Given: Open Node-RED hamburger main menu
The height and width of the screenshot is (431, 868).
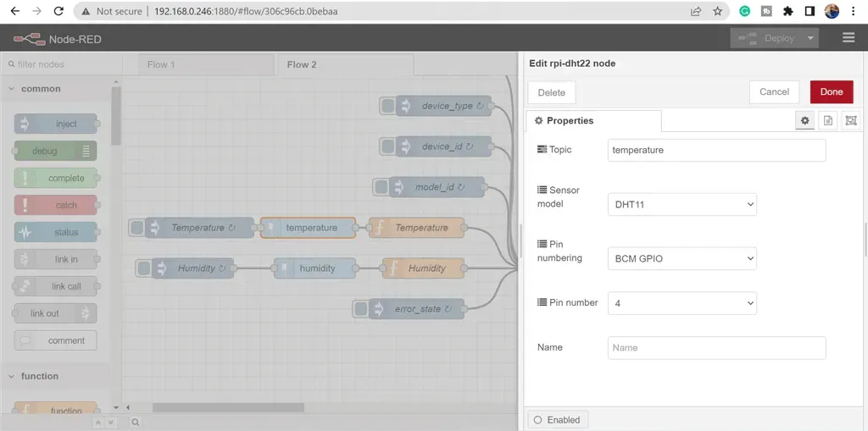Looking at the screenshot, I should (848, 37).
